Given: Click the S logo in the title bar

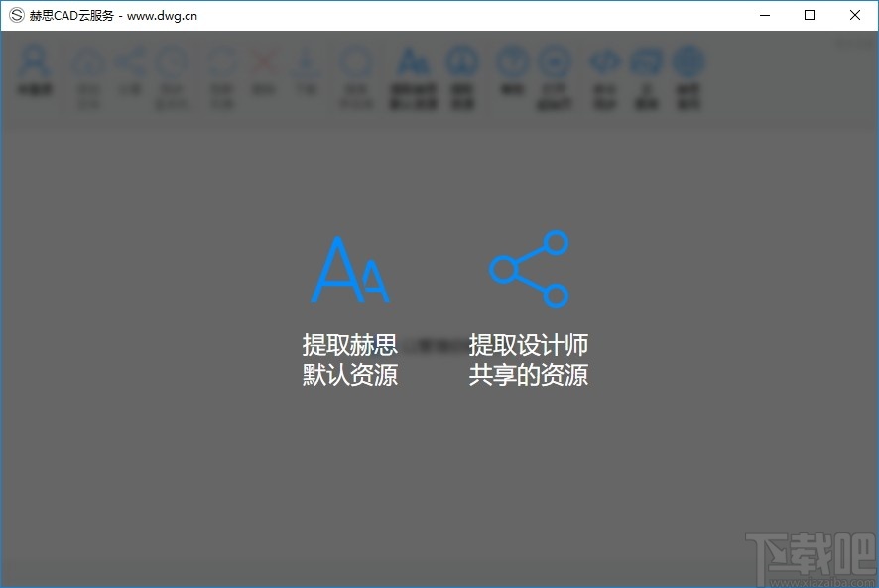Looking at the screenshot, I should point(15,15).
